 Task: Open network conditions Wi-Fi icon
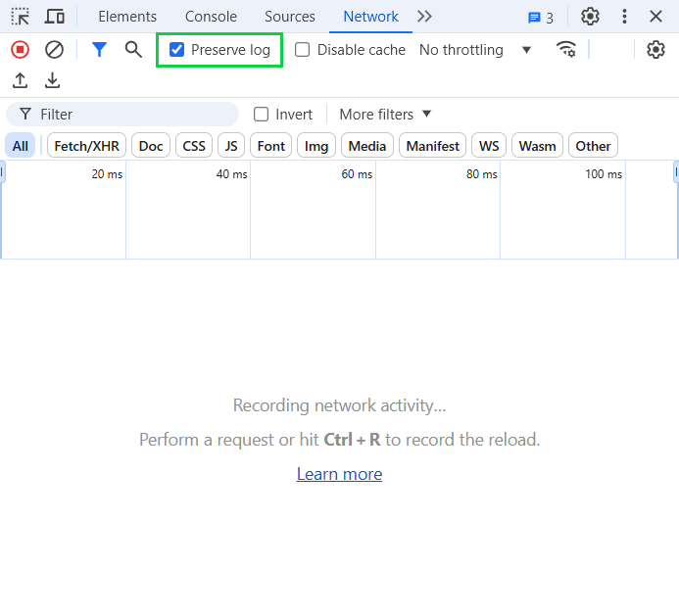[566, 50]
